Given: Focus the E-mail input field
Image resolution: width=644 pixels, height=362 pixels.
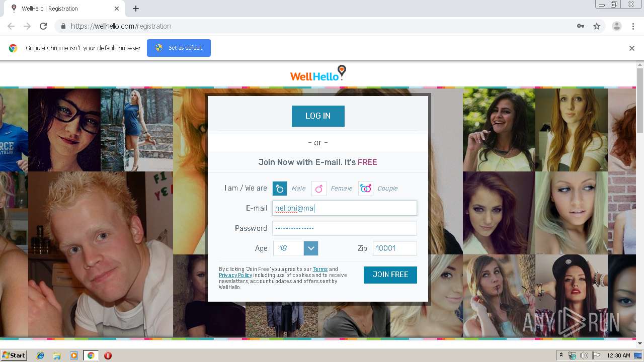Looking at the screenshot, I should pyautogui.click(x=345, y=208).
